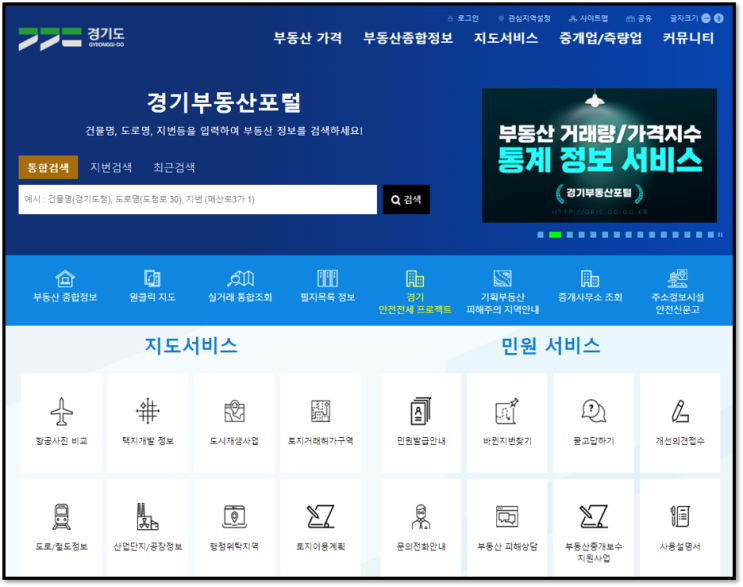This screenshot has height=587, width=743.
Task: Switch to the 최근검색 tab
Action: [x=174, y=167]
